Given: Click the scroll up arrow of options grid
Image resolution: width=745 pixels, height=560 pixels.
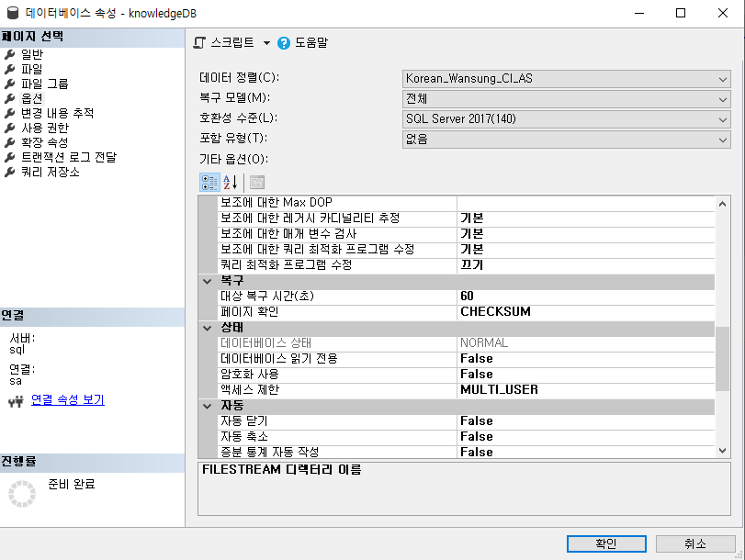Looking at the screenshot, I should (722, 204).
